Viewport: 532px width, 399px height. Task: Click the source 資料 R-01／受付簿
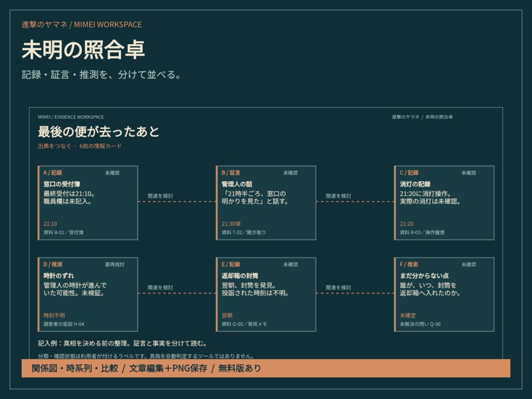coord(63,232)
